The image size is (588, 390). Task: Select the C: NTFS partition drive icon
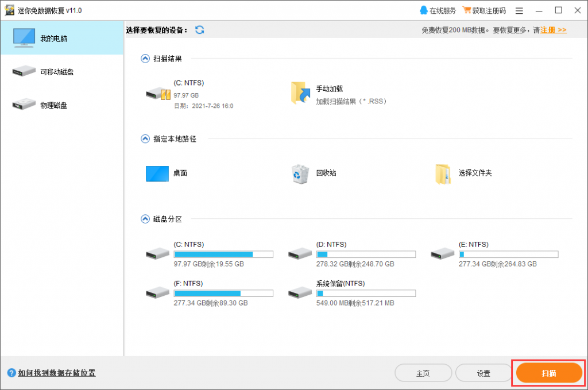pos(157,254)
